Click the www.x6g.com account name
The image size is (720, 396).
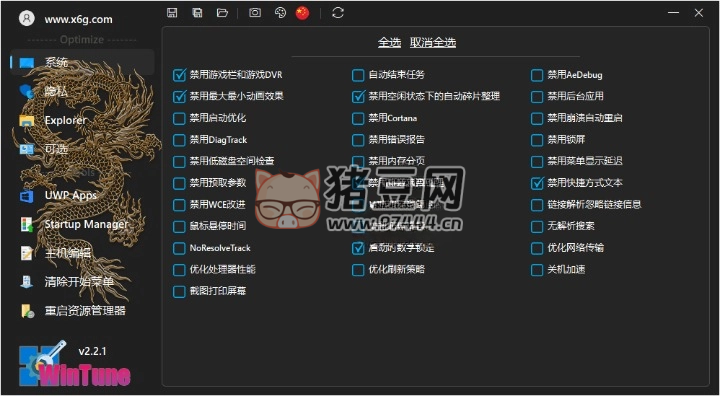point(79,19)
